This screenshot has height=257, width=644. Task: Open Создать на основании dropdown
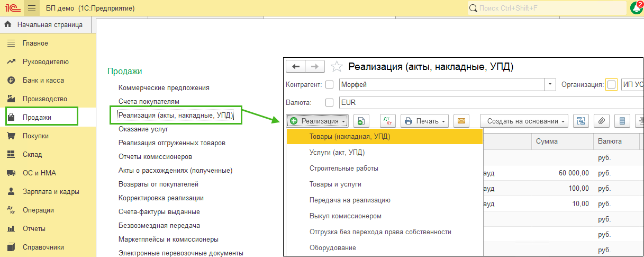(x=524, y=121)
